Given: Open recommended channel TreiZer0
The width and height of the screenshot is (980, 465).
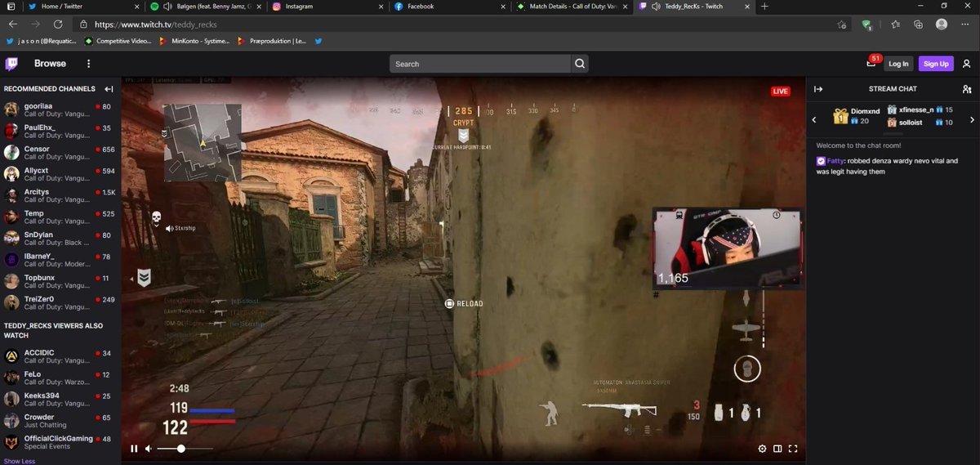Looking at the screenshot, I should [59, 303].
